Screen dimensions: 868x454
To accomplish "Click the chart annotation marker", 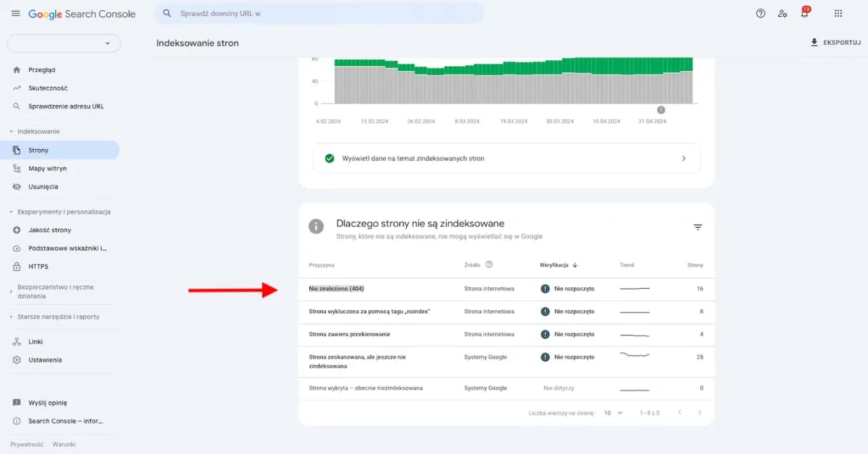I will pos(661,110).
